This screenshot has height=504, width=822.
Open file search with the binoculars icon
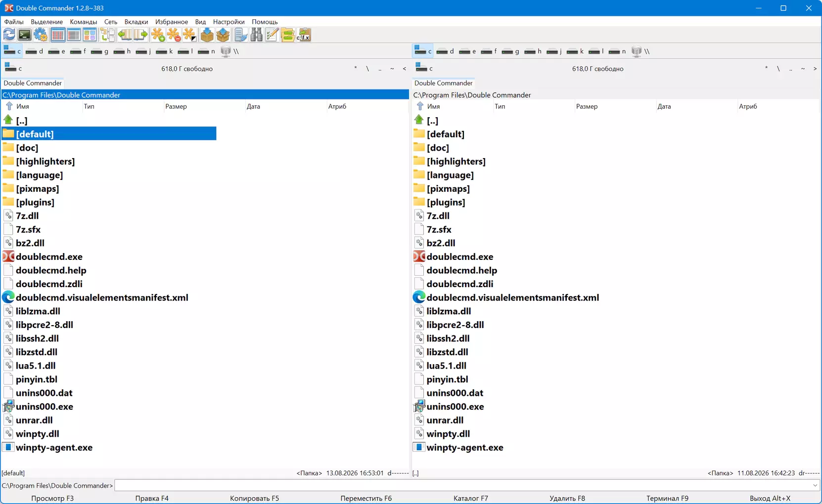(257, 35)
